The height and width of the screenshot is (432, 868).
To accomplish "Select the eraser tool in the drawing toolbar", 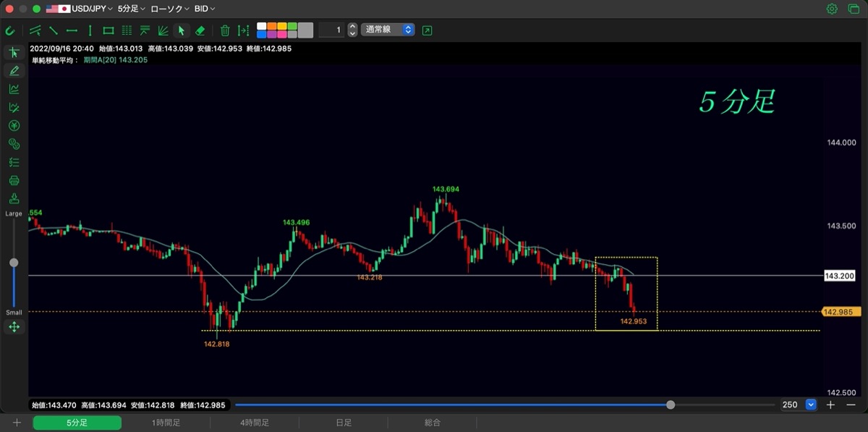I will 201,30.
